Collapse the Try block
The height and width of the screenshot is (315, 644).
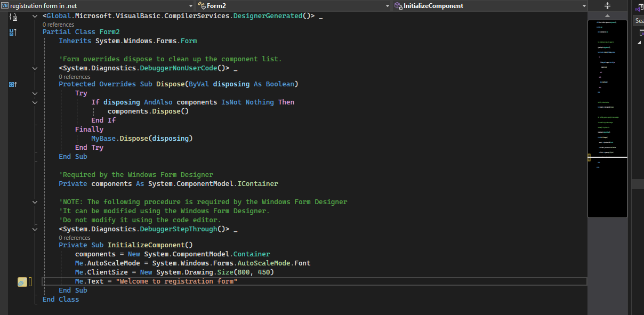click(35, 93)
